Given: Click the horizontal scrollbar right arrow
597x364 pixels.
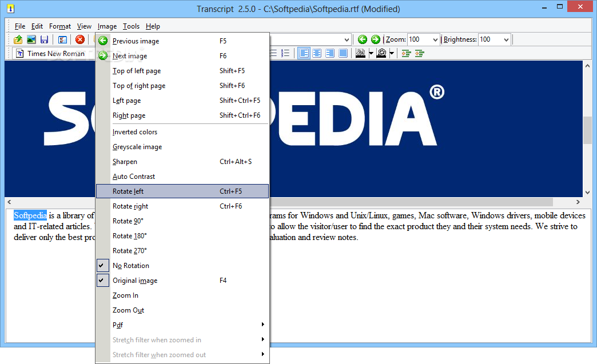Looking at the screenshot, I should click(x=578, y=202).
